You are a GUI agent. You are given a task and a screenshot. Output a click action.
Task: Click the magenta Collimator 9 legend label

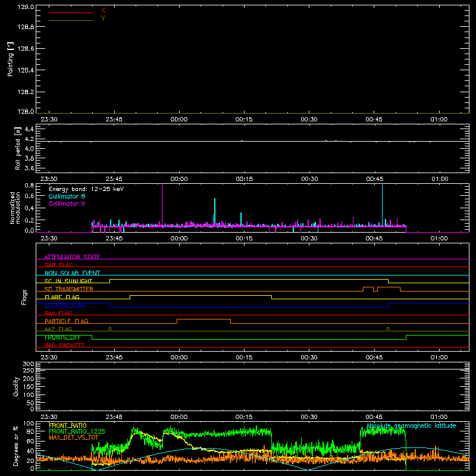point(67,203)
